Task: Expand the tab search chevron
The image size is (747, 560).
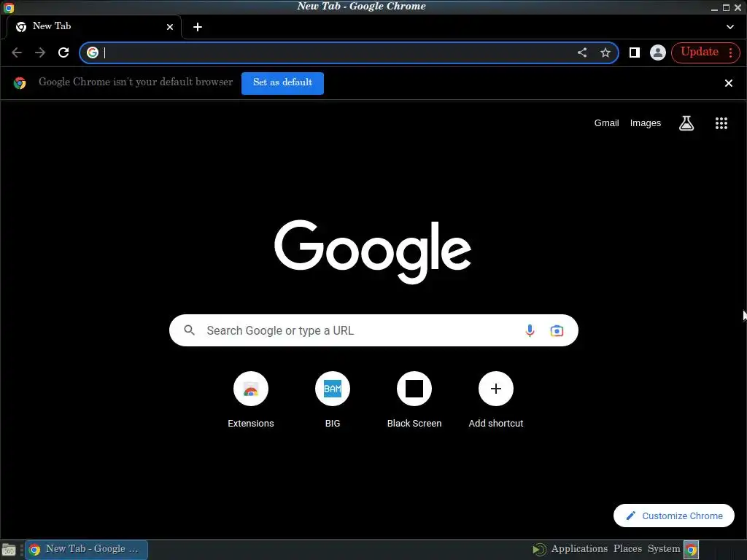Action: click(729, 27)
